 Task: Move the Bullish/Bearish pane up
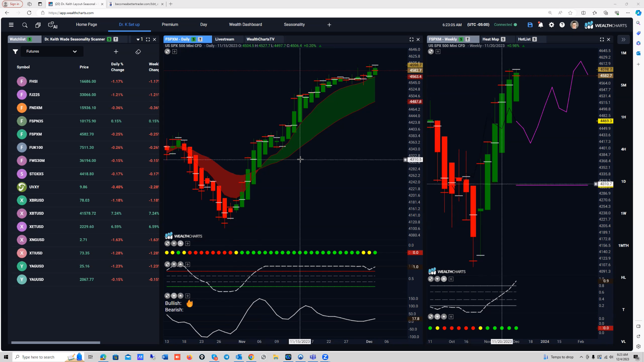(181, 296)
